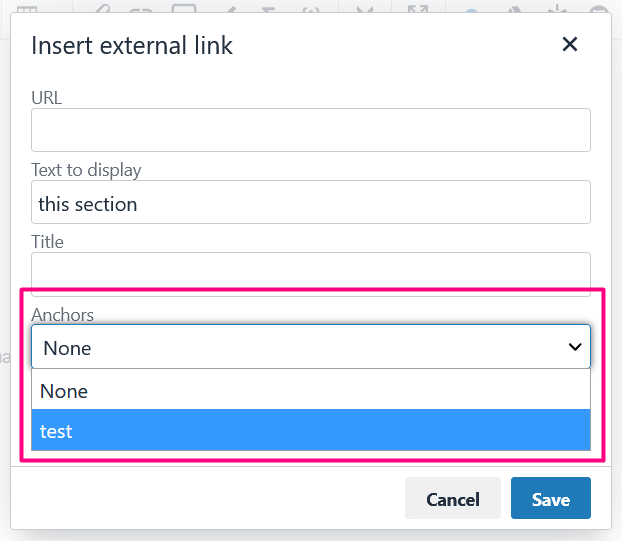Viewport: 622px width, 541px height.
Task: Click the rectangle box icon in toolbar
Action: pyautogui.click(x=184, y=8)
